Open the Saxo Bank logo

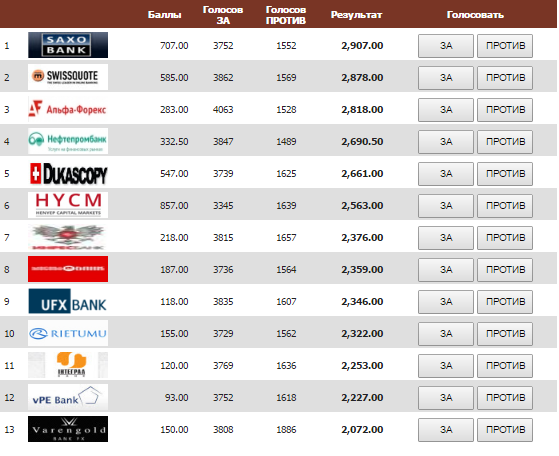tap(68, 45)
